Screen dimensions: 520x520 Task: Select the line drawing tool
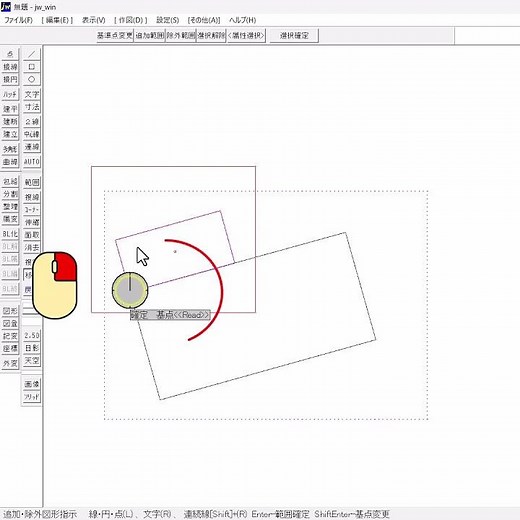32,54
